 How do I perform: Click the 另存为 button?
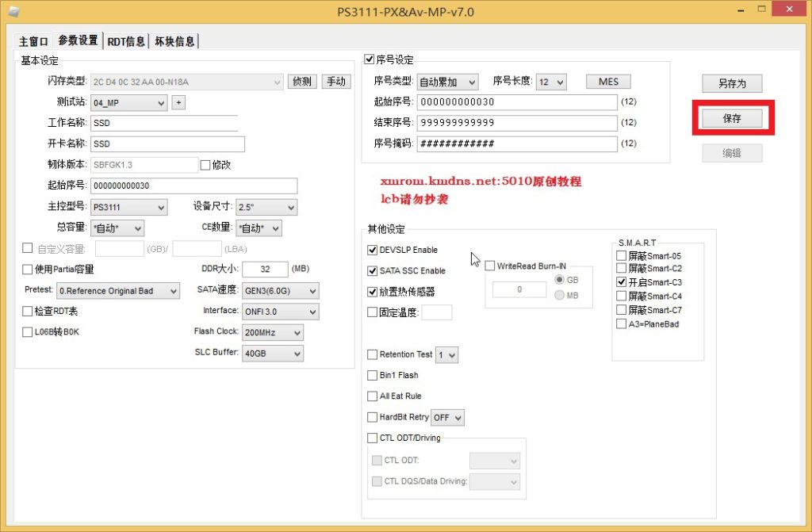click(731, 83)
